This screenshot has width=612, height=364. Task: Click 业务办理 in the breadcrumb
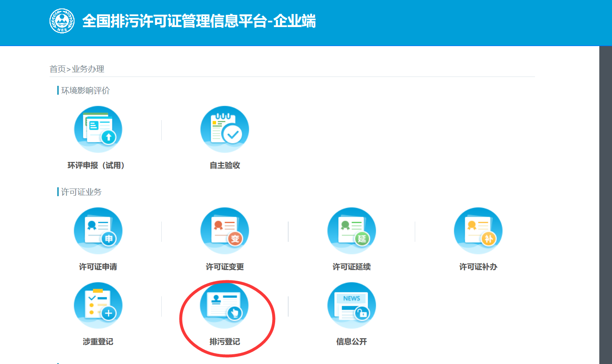click(88, 69)
